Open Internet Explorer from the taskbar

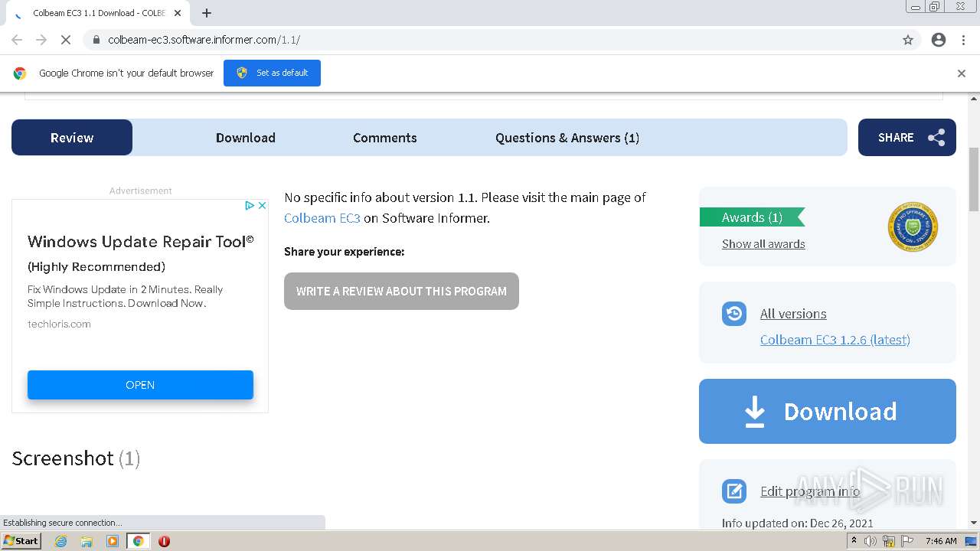pos(61,541)
